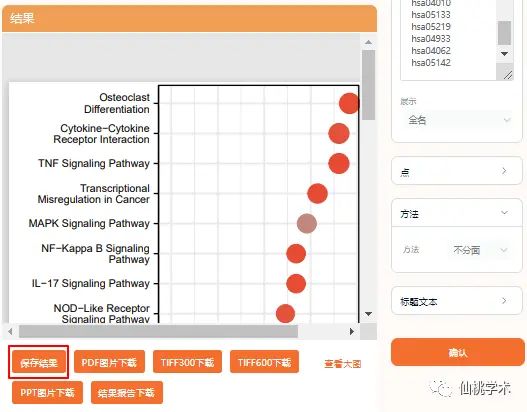Screen dimensions: 527x412
Task: Click the result horizontal scrollbar thumb
Action: tap(158, 332)
